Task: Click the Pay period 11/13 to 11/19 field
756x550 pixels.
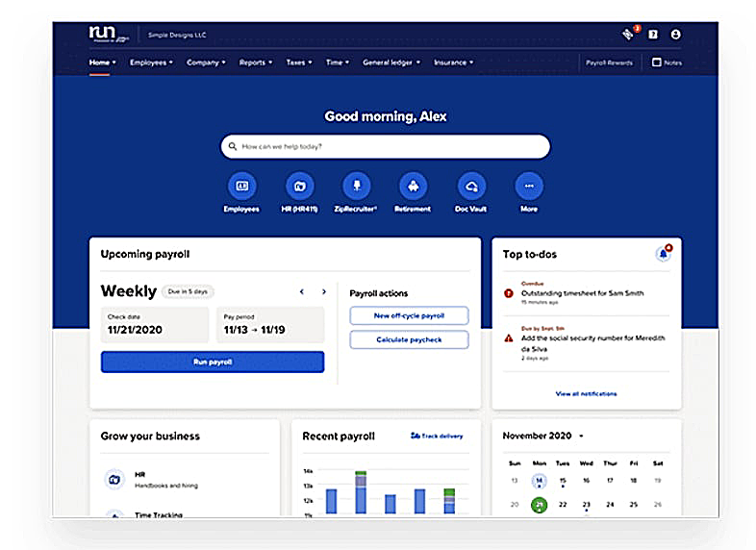Action: [270, 324]
